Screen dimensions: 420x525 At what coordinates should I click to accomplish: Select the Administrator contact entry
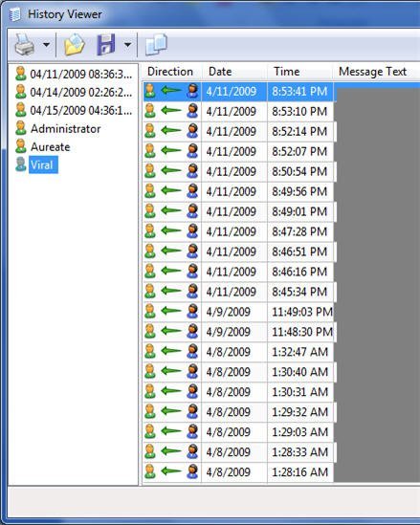coord(66,128)
